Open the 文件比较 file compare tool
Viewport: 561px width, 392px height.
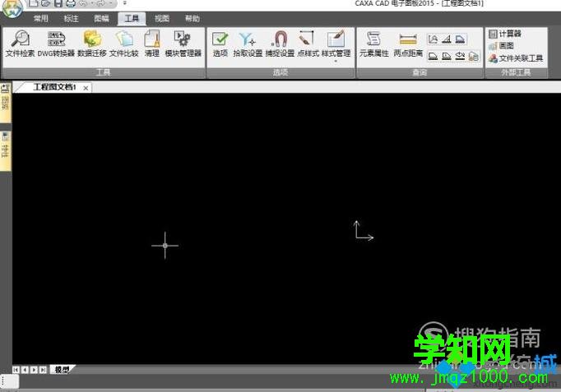123,44
